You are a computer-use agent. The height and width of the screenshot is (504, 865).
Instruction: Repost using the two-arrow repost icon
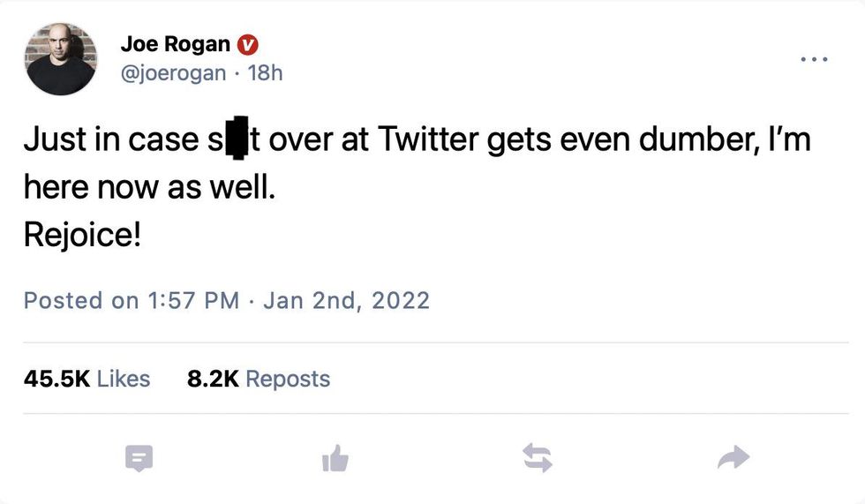(x=537, y=457)
